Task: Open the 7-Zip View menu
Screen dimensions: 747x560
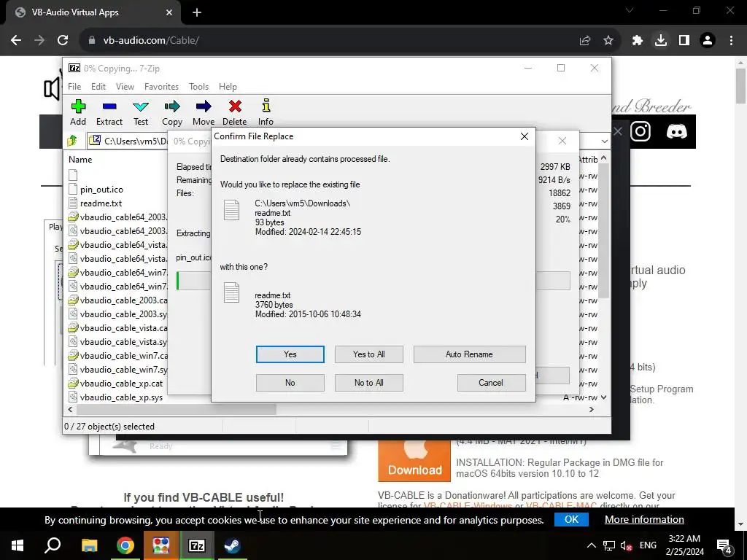Action: click(125, 87)
